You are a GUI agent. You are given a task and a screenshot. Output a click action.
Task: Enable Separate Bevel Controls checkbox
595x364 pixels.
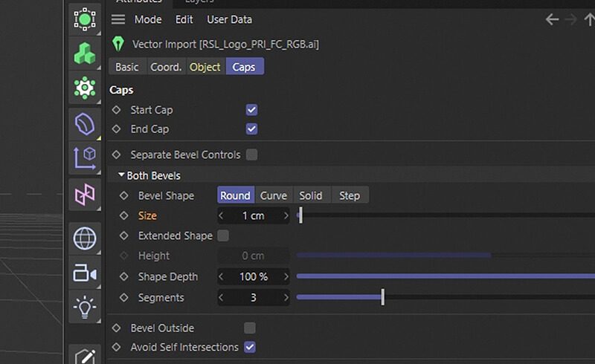coord(251,155)
